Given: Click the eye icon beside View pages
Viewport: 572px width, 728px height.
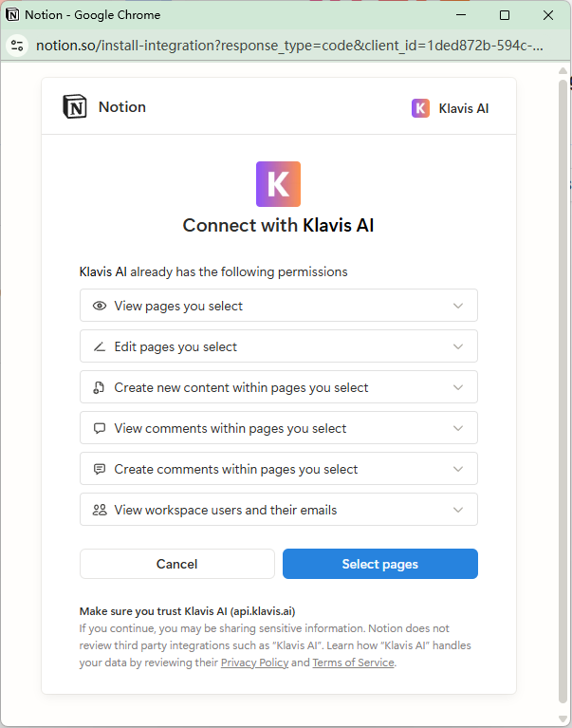Looking at the screenshot, I should 100,306.
